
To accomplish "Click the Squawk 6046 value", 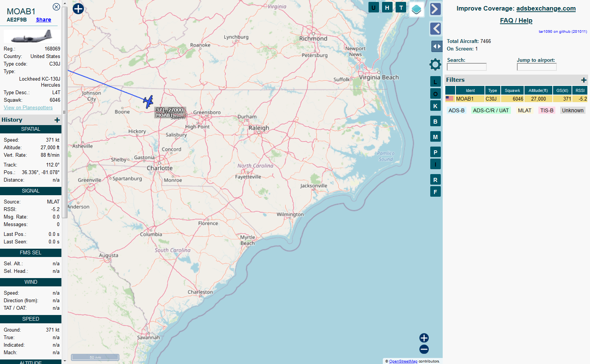I will [55, 100].
